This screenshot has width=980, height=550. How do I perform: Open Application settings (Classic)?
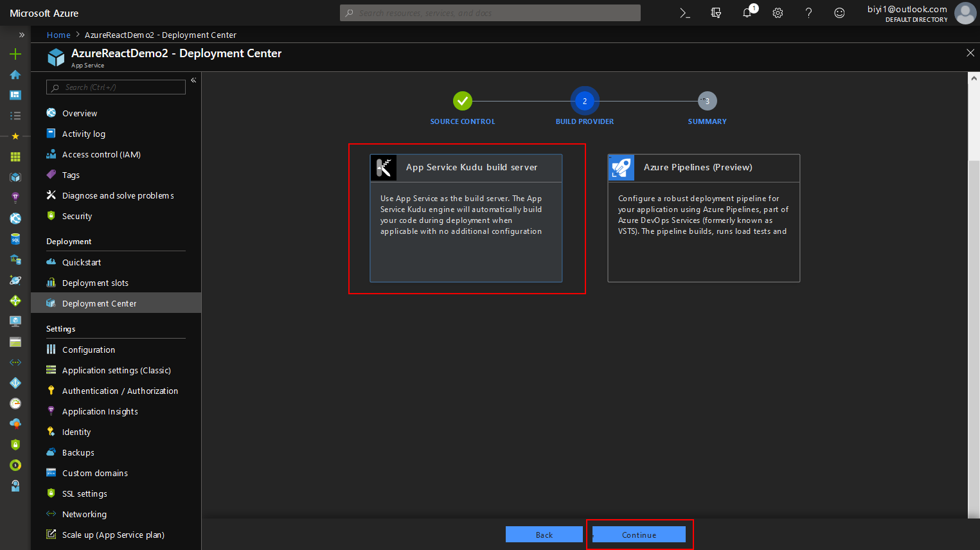pyautogui.click(x=116, y=370)
